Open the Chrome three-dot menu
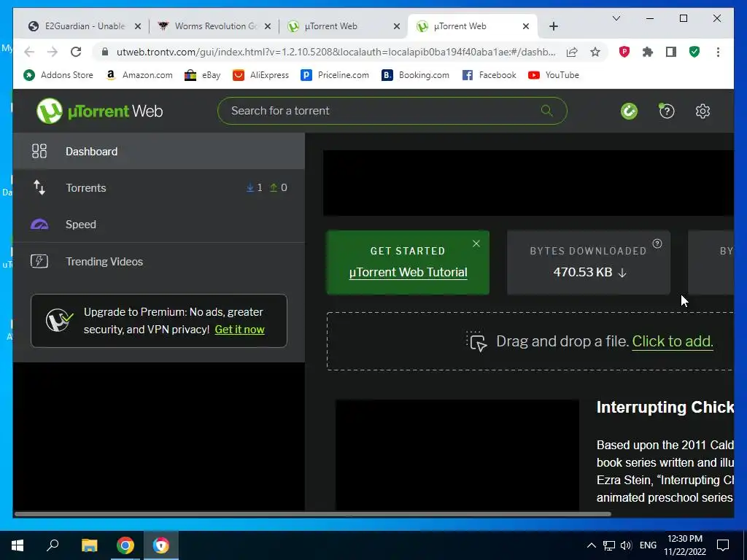The width and height of the screenshot is (747, 560). click(718, 52)
